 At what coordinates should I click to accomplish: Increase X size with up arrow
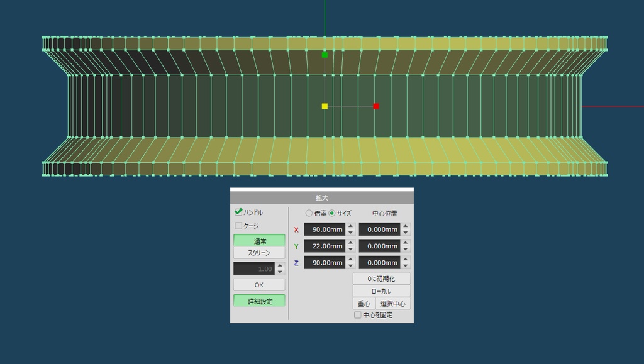click(x=350, y=226)
